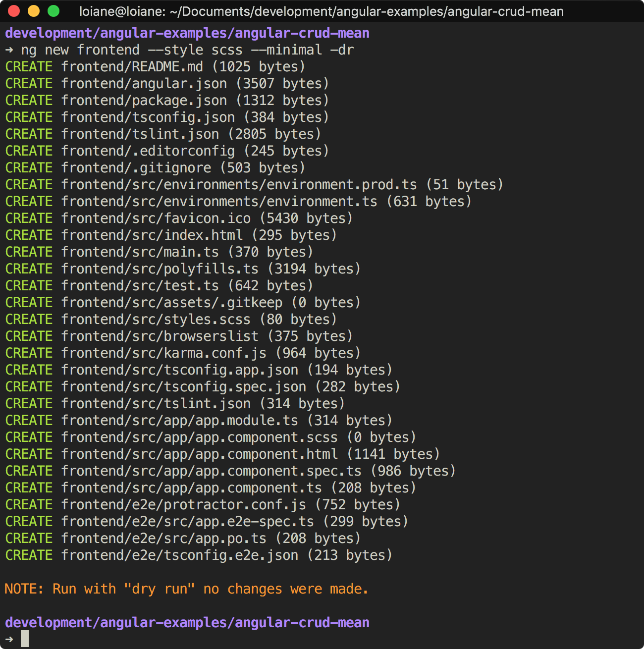Image resolution: width=644 pixels, height=649 pixels.
Task: Click the frontend/src/tsconfig.app.json line
Action: (x=199, y=370)
